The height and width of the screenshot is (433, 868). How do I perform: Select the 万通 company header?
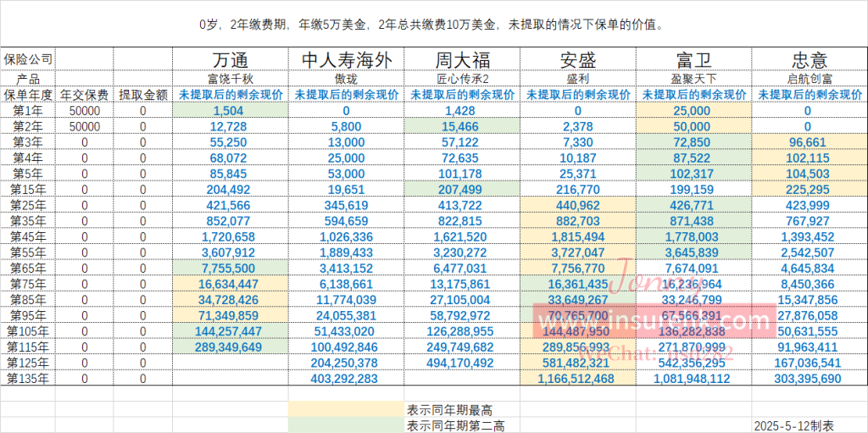click(x=231, y=59)
